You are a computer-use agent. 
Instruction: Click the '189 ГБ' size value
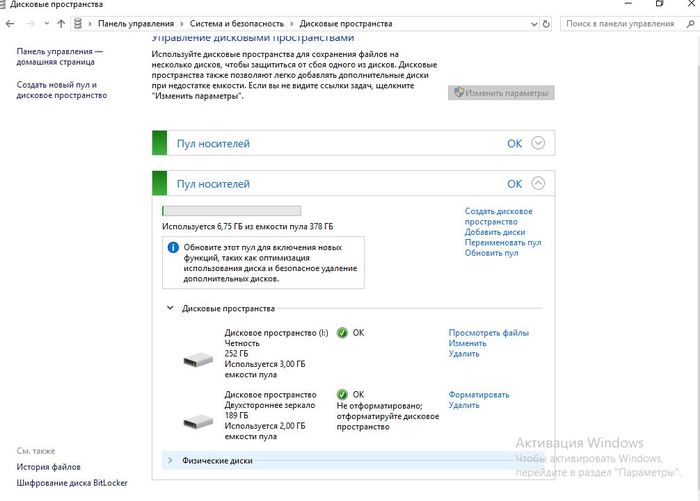click(x=236, y=415)
